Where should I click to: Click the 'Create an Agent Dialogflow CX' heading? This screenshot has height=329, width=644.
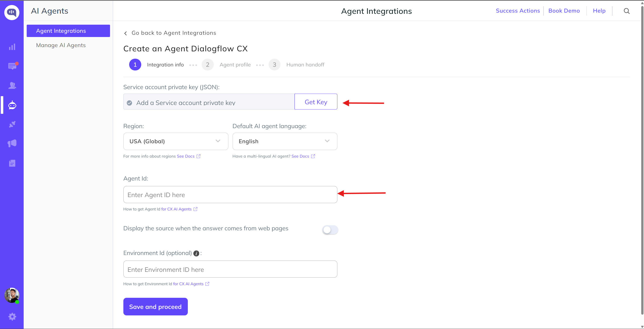(185, 48)
